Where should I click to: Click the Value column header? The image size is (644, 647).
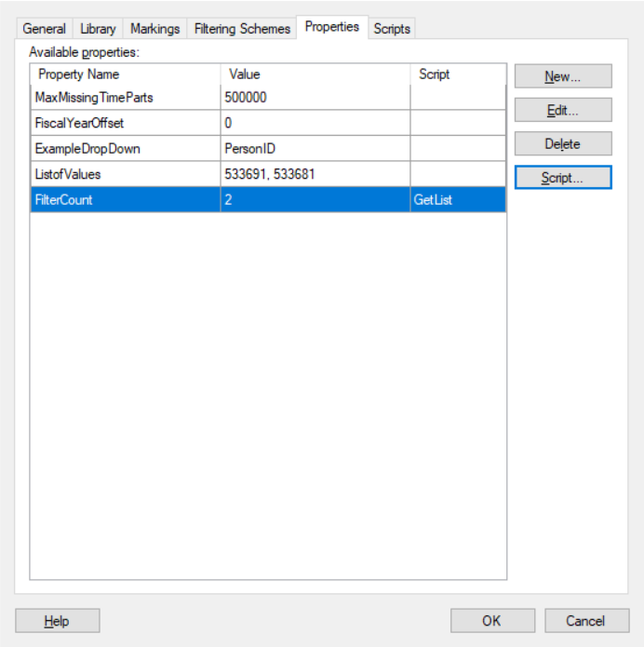click(315, 74)
